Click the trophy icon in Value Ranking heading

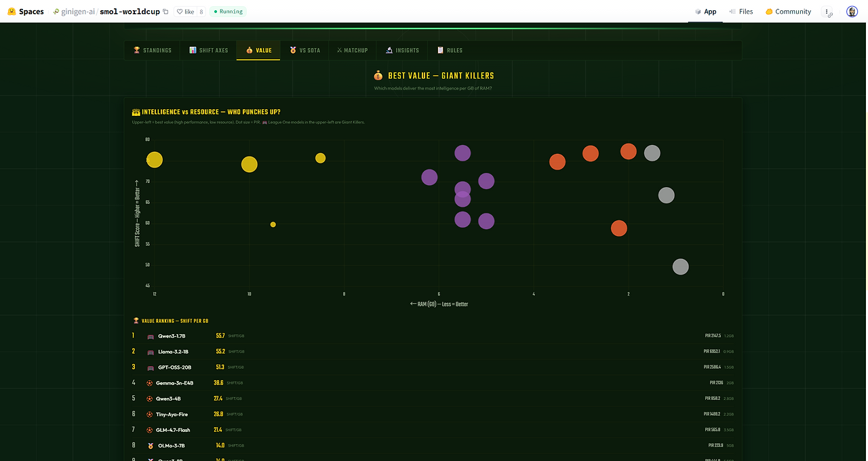pyautogui.click(x=136, y=321)
